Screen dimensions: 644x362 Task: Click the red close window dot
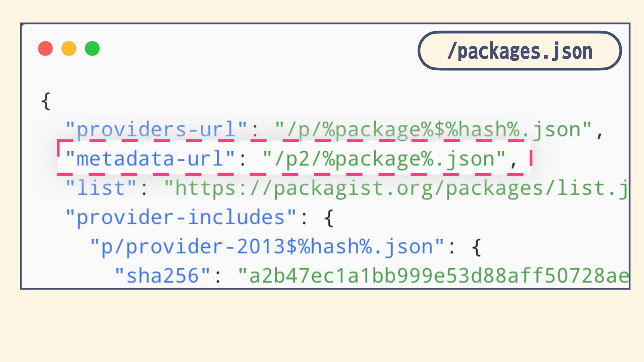click(45, 49)
